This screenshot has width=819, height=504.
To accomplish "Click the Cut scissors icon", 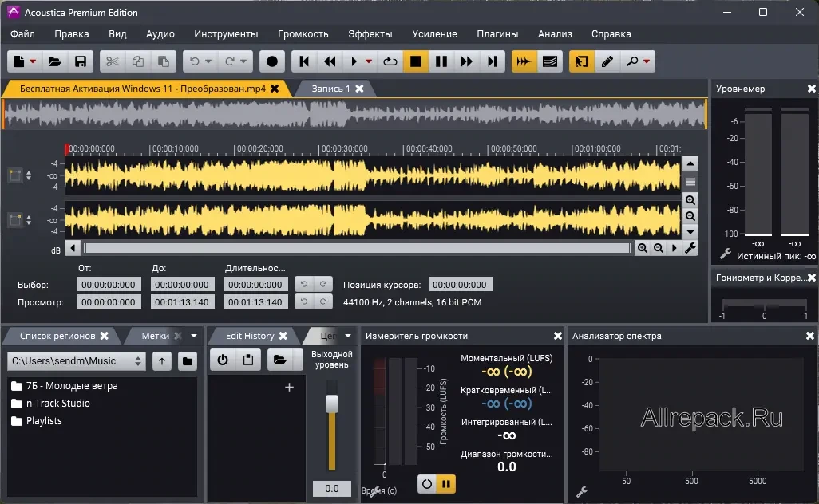I will click(x=113, y=61).
